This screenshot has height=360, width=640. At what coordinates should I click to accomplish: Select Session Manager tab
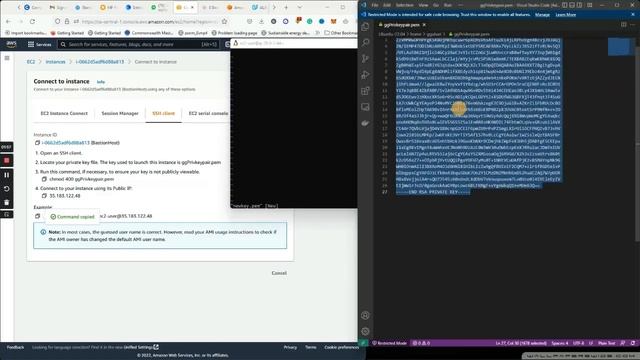pyautogui.click(x=120, y=113)
